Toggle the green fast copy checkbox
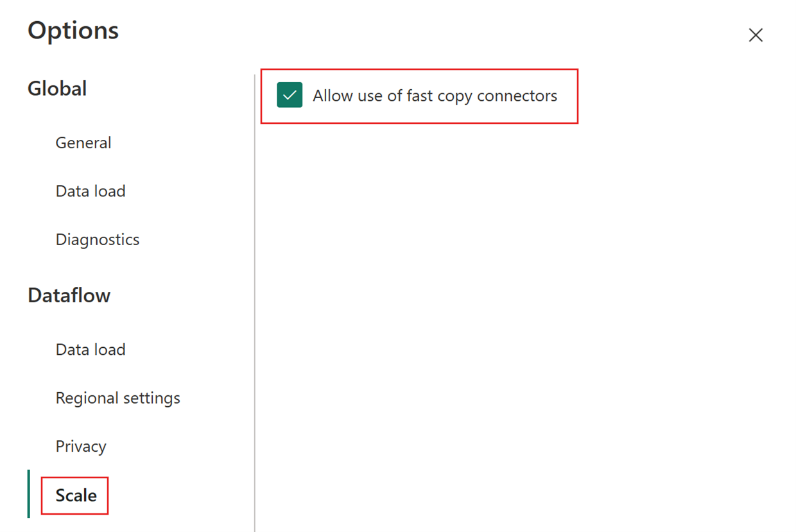This screenshot has height=532, width=796. [290, 96]
